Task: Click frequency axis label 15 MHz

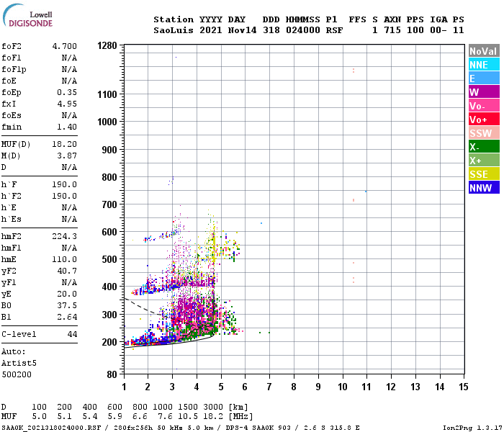Action: 463,387
